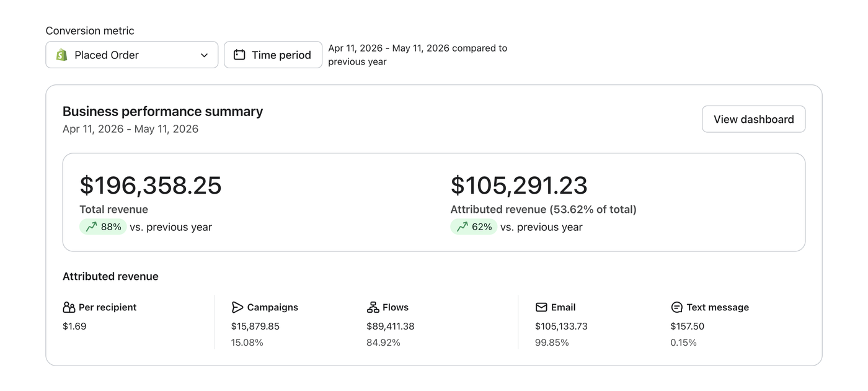Click the Per recipient value $1.69
This screenshot has height=391, width=868.
[74, 326]
